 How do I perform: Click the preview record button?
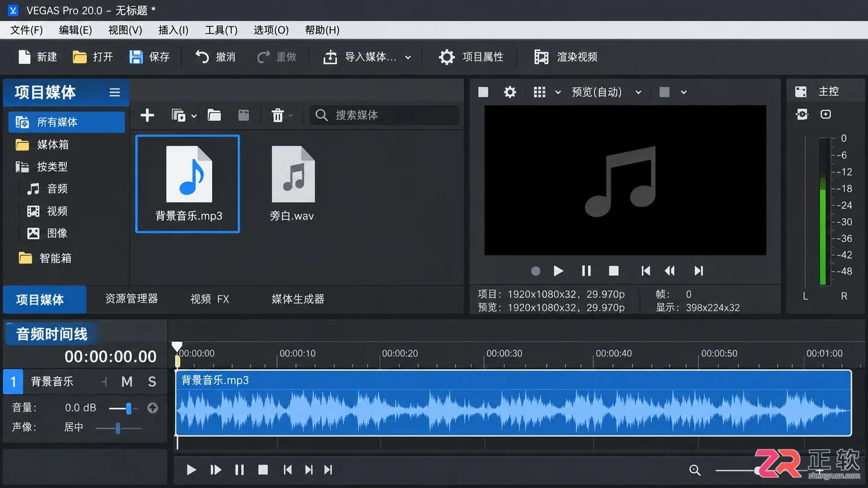[x=535, y=271]
